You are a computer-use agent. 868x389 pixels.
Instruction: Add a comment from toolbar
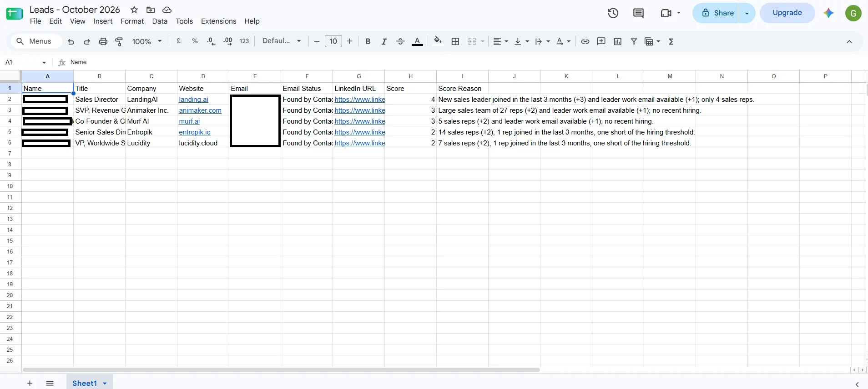[601, 41]
